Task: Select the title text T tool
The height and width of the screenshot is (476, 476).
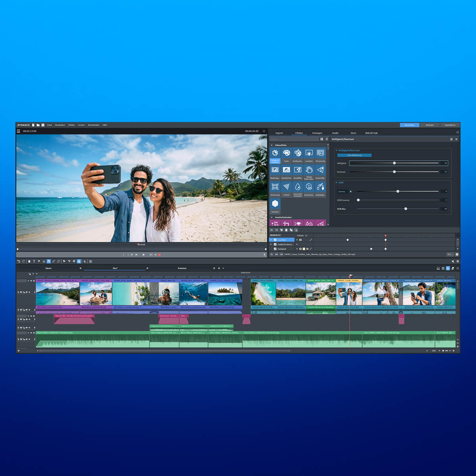Action: (x=34, y=261)
